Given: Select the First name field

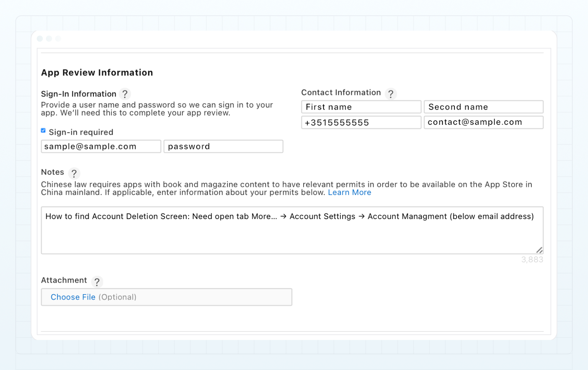Looking at the screenshot, I should click(x=361, y=107).
